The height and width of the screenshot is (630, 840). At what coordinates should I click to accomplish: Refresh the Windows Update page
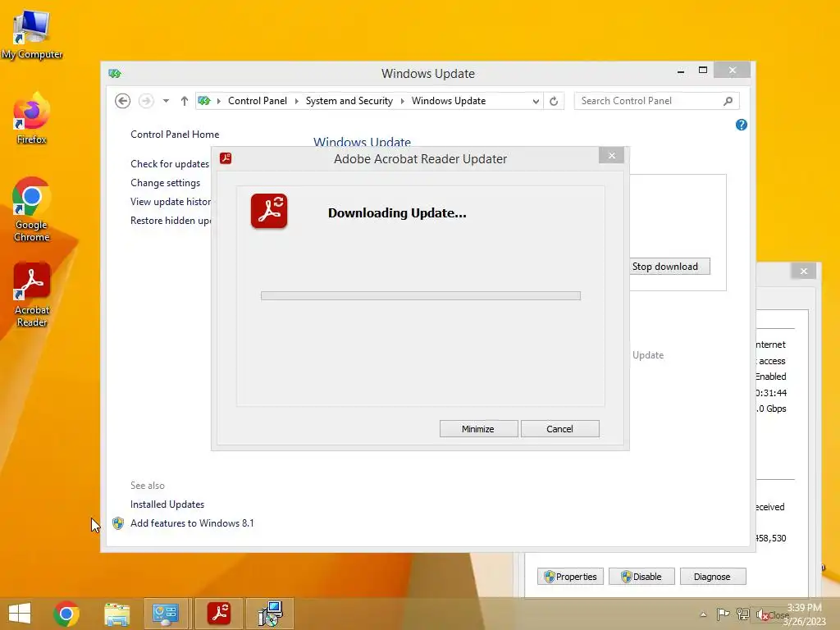554,101
